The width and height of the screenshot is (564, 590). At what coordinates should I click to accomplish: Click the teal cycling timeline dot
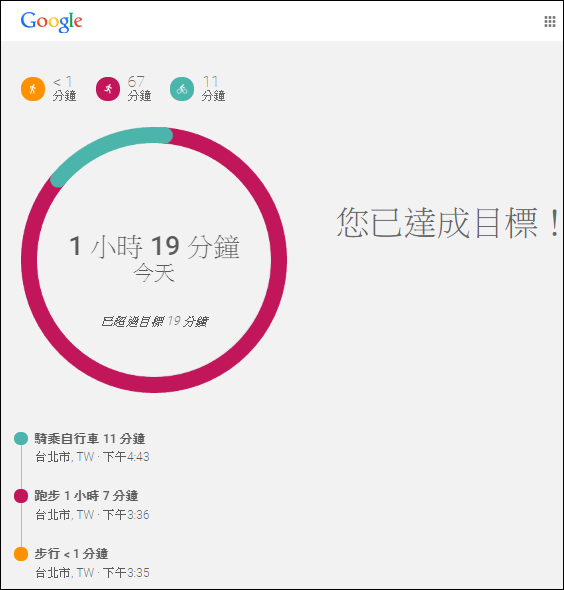pos(21,438)
